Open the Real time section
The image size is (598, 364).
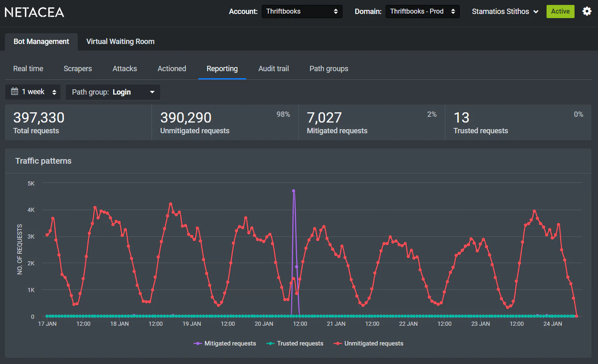[28, 69]
